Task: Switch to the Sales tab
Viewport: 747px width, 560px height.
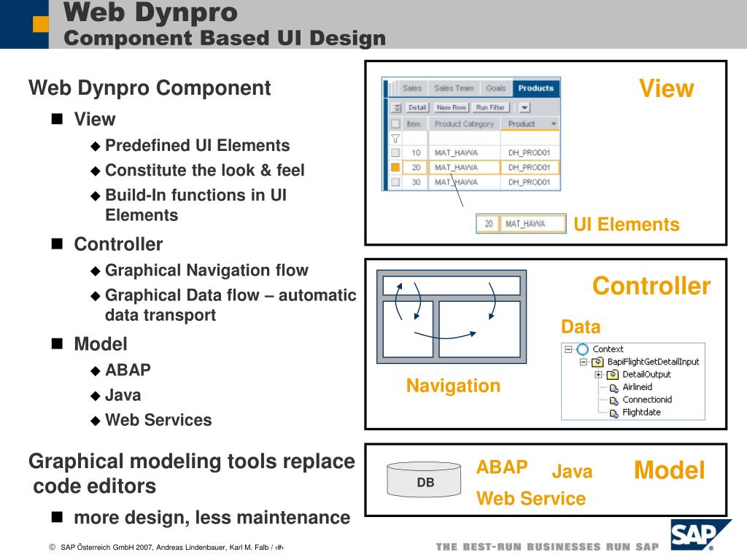Action: click(412, 88)
